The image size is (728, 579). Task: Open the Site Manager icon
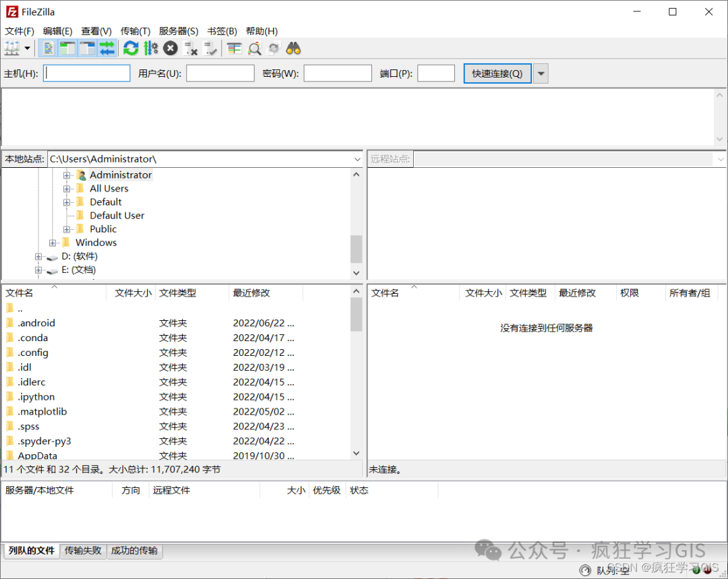(x=12, y=49)
